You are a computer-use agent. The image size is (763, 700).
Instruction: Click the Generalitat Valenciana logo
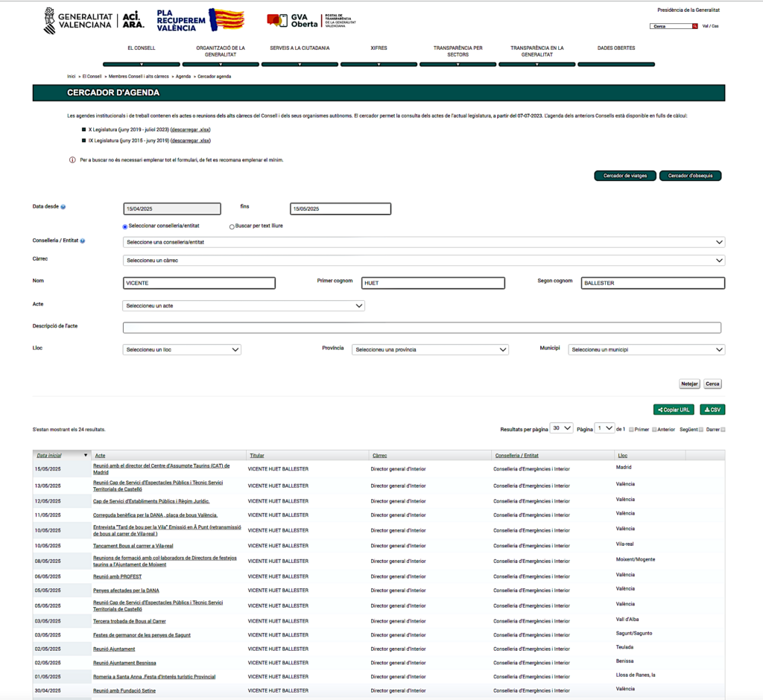77,19
